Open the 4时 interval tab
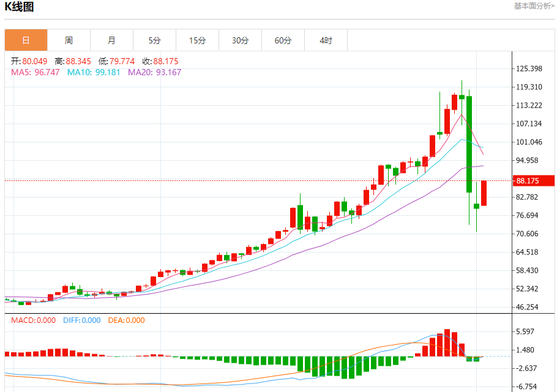The image size is (557, 392). [x=326, y=40]
